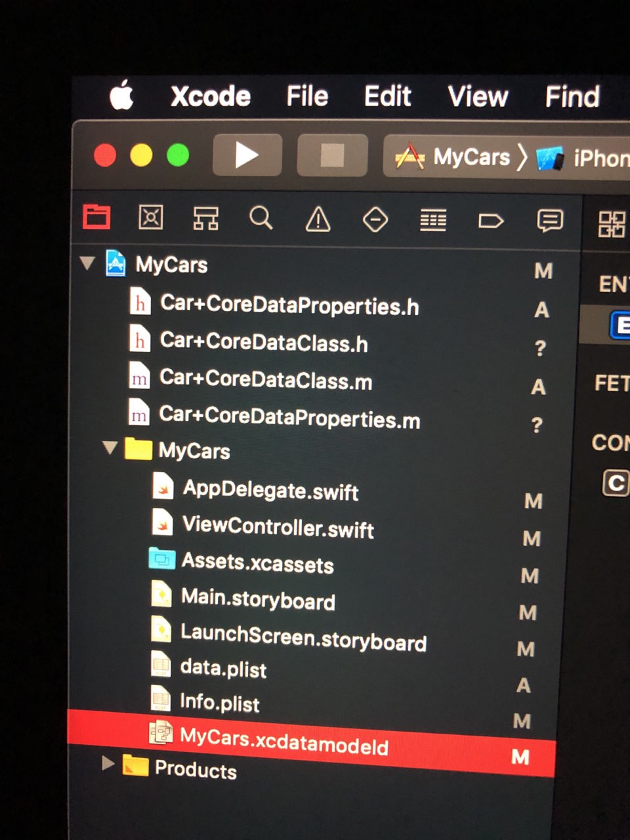Click the data.plist file icon
The height and width of the screenshot is (840, 630).
click(x=161, y=664)
